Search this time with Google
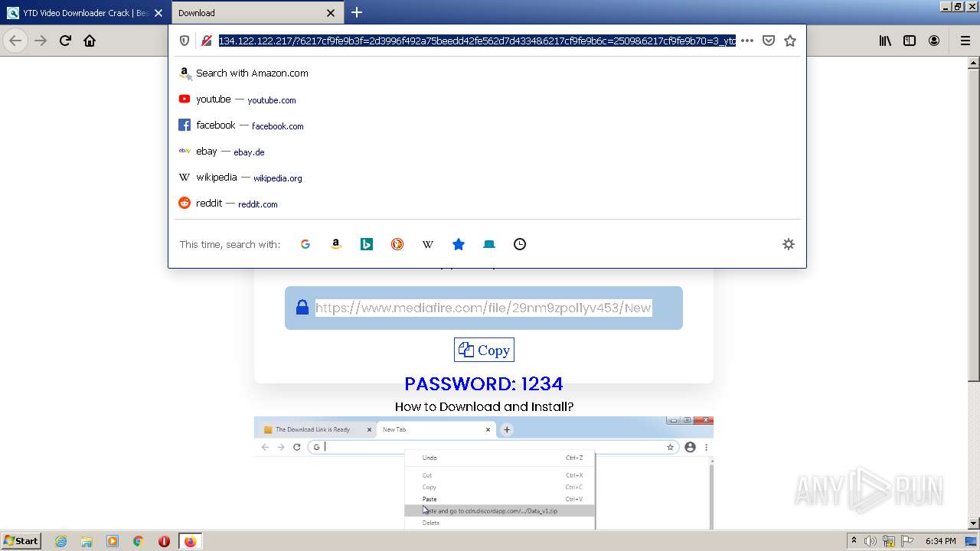Viewport: 980px width, 551px height. pyautogui.click(x=305, y=244)
